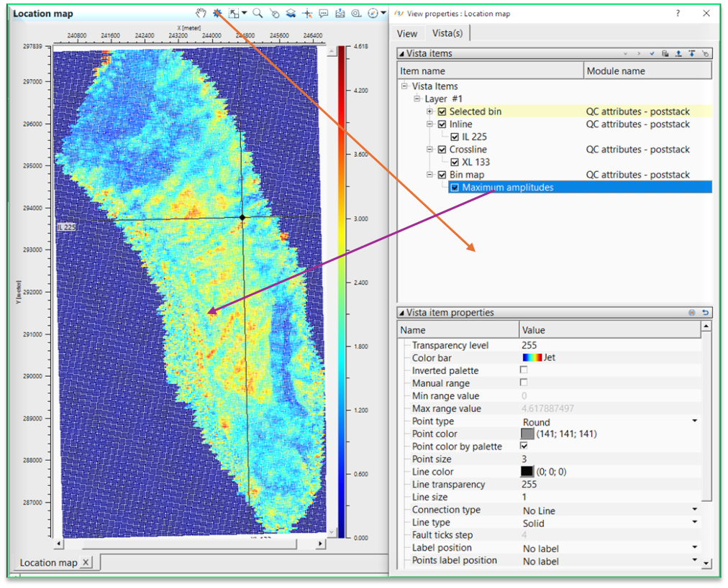This screenshot has height=588, width=728.
Task: Click move item up arrow icon
Action: [x=678, y=54]
